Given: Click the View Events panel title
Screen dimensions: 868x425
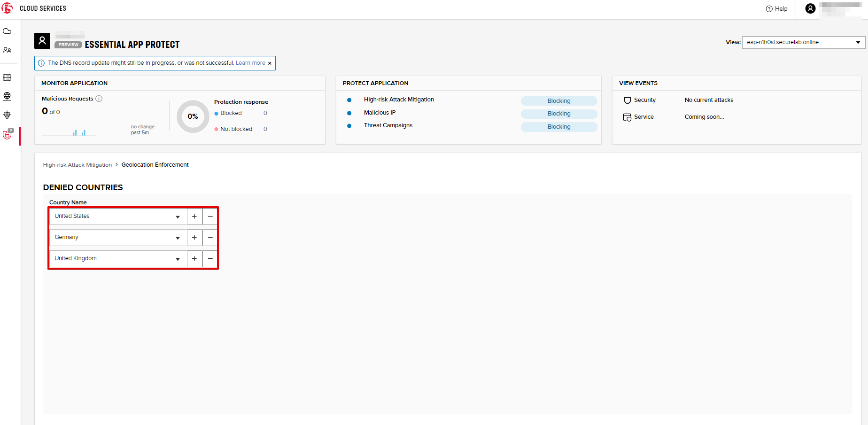Looking at the screenshot, I should 638,83.
